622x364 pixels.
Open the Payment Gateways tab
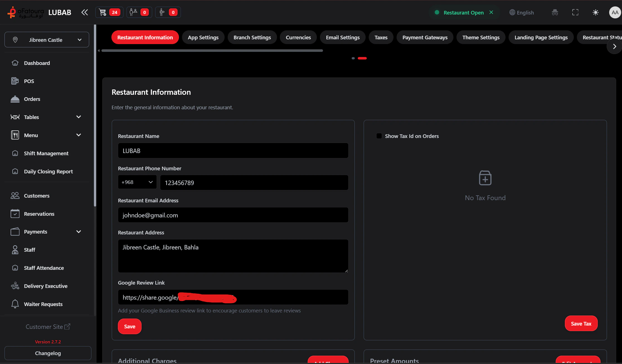point(425,37)
